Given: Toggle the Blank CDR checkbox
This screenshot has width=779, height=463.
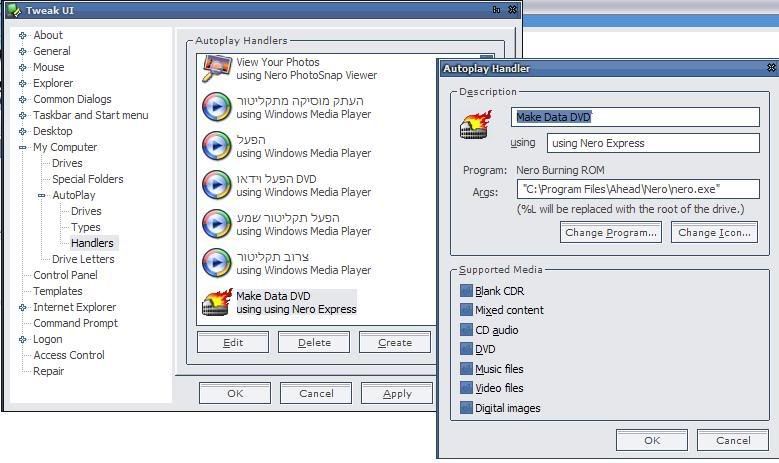Looking at the screenshot, I should coord(466,291).
